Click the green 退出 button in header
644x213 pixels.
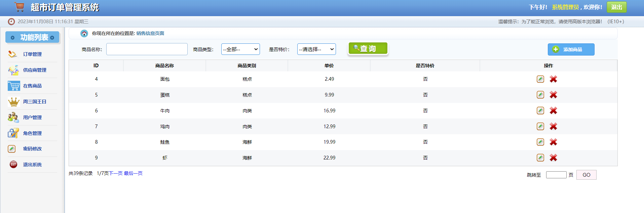tap(616, 7)
